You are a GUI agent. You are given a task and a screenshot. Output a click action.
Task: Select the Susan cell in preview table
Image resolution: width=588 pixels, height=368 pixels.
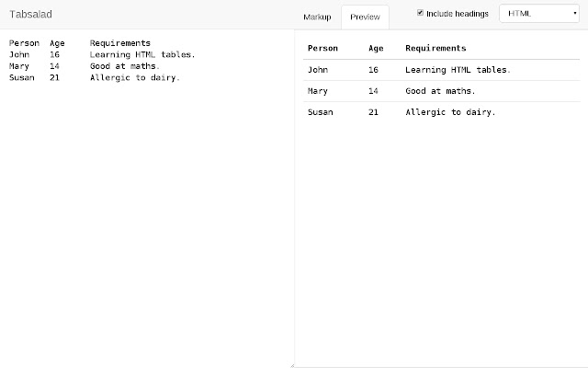320,112
